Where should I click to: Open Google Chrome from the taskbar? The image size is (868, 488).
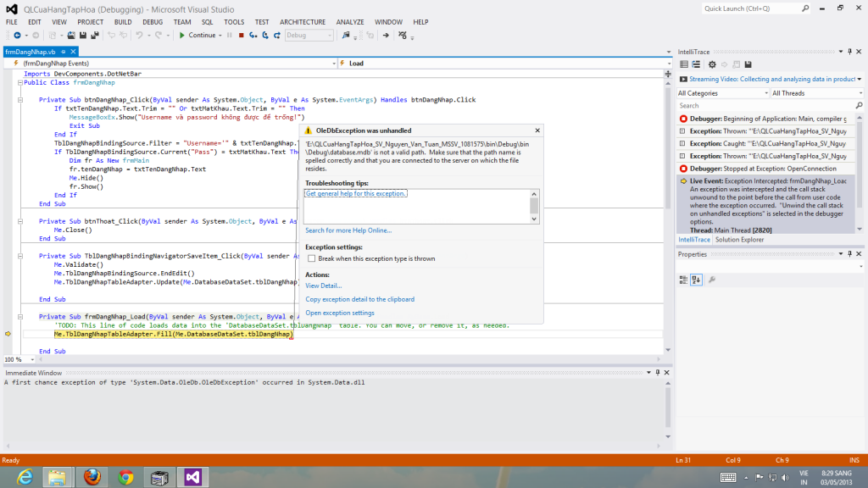pos(125,477)
